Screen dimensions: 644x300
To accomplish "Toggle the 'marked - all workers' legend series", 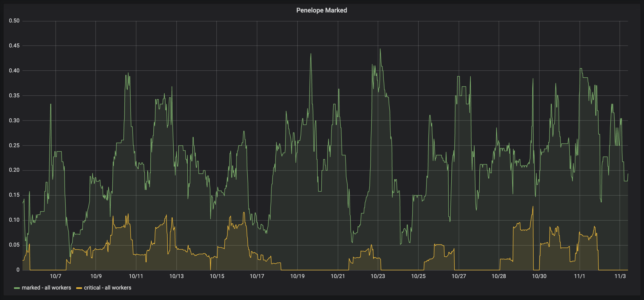I will coord(46,288).
